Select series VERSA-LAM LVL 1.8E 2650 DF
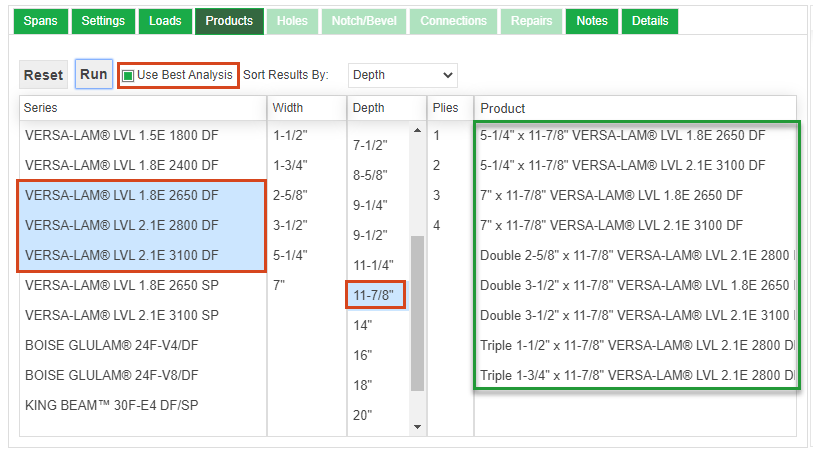Viewport: 813px width, 452px height. pyautogui.click(x=143, y=195)
